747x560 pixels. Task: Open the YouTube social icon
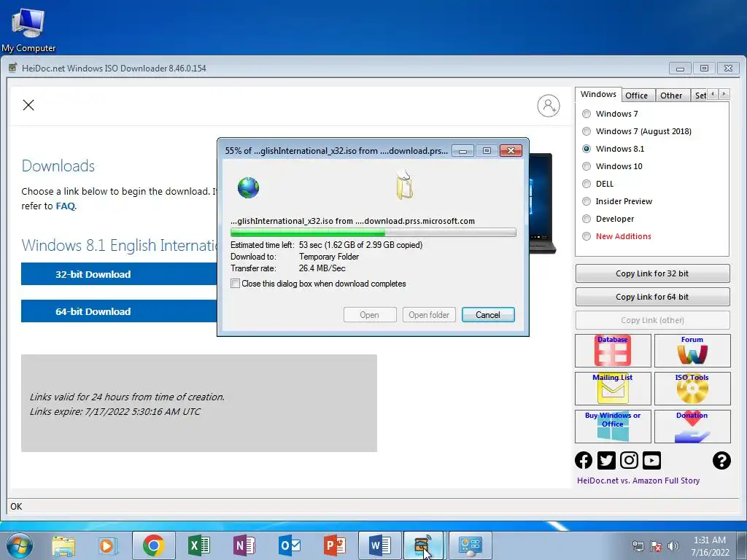651,461
